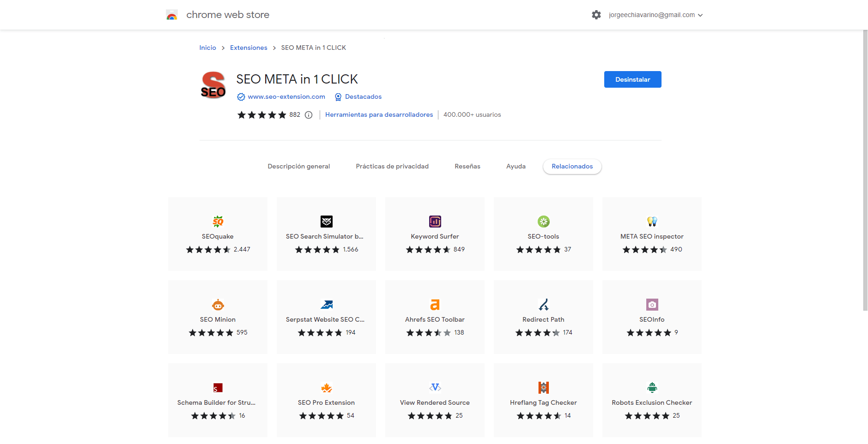Click the META SEO inspector lightbulb icon

[x=652, y=222]
